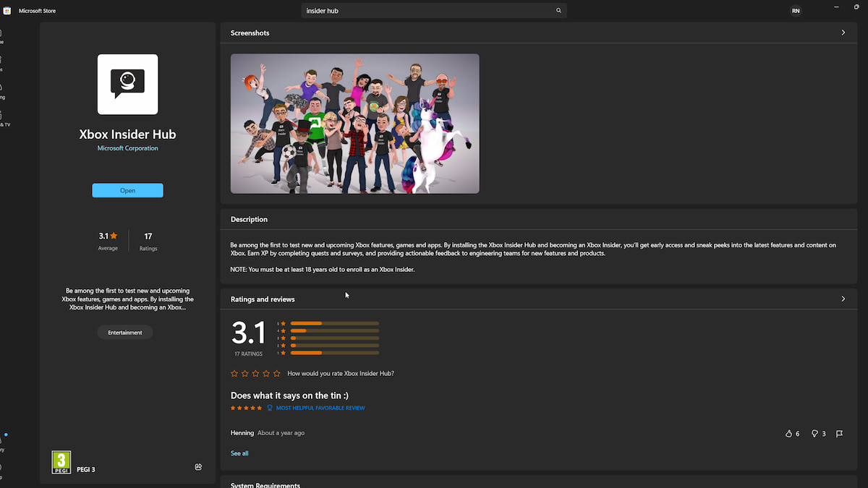This screenshot has height=488, width=868.
Task: Give Xbox Insider Hub a five-star rating
Action: 276,373
